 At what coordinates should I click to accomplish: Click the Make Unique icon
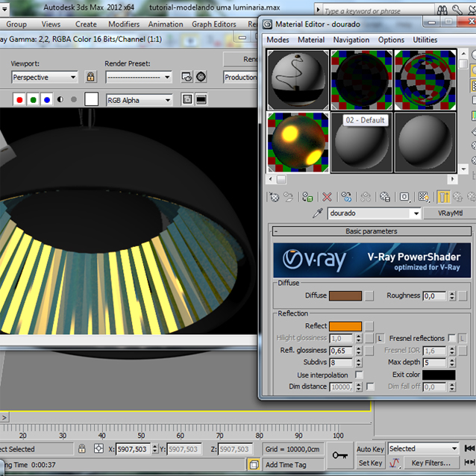tap(366, 197)
